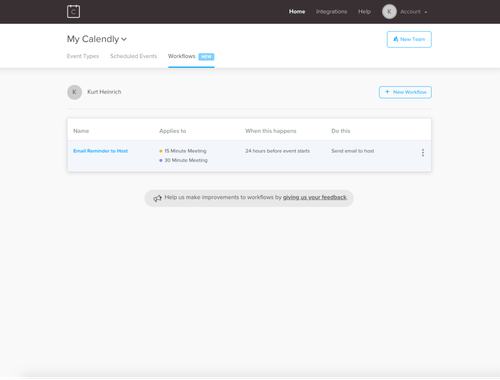Expand the My Calendly dropdown
The image size is (500, 380).
tap(97, 39)
